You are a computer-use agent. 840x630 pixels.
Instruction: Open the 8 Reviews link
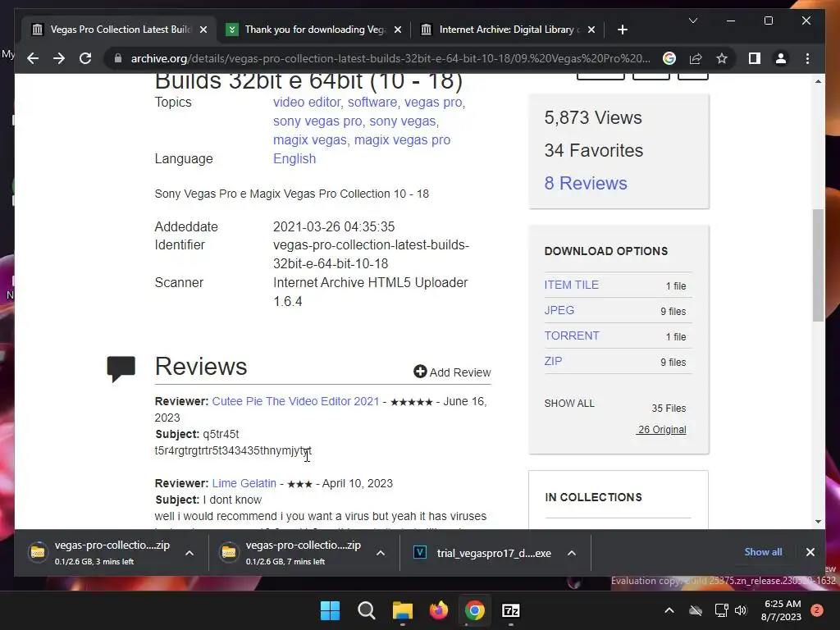click(x=586, y=183)
